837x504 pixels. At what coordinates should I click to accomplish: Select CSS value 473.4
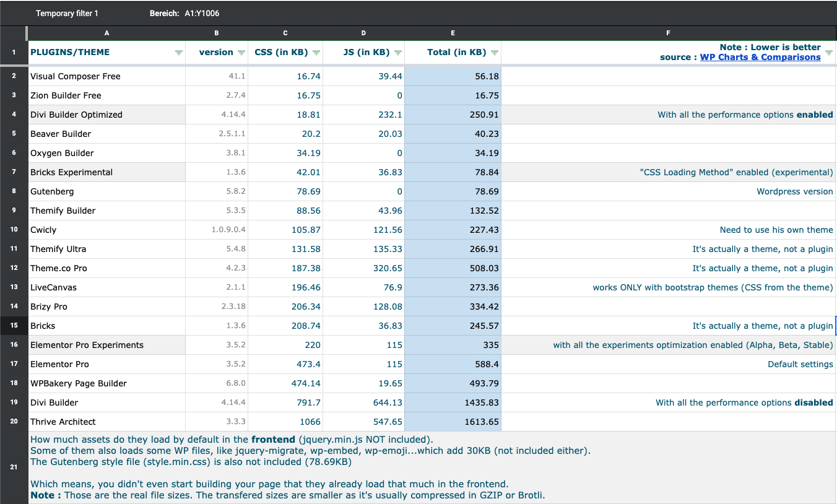(x=285, y=364)
